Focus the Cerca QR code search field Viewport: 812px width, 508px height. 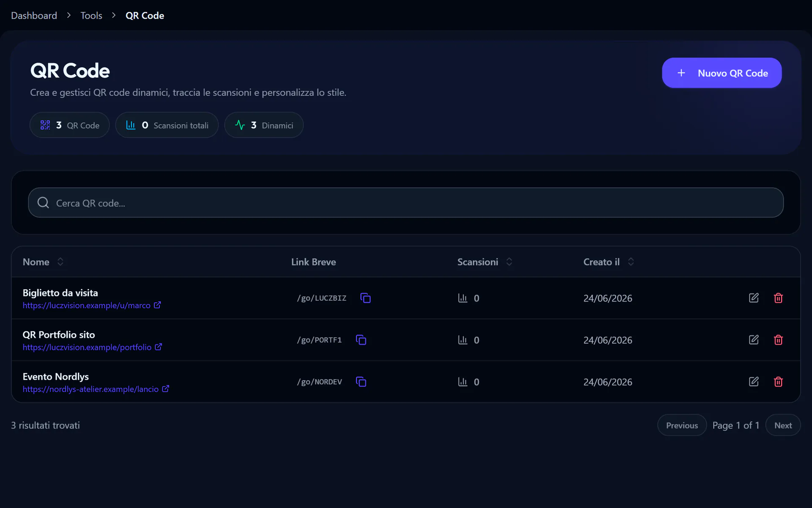[406, 203]
